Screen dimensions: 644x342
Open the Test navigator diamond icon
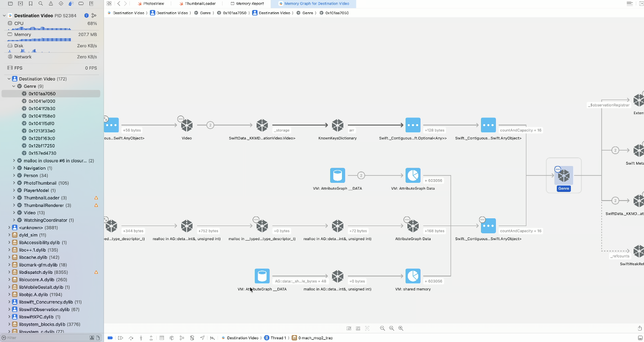61,3
